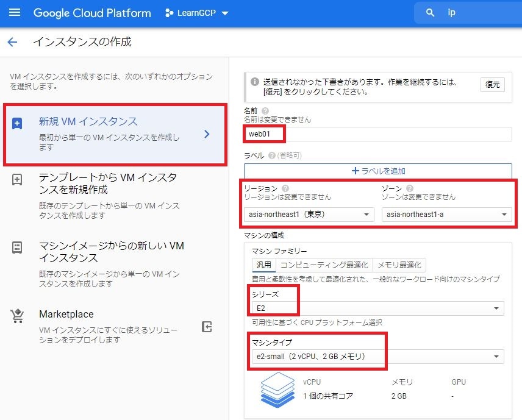Open the シリーズ dropdown showing E2
522x420 pixels.
378,308
